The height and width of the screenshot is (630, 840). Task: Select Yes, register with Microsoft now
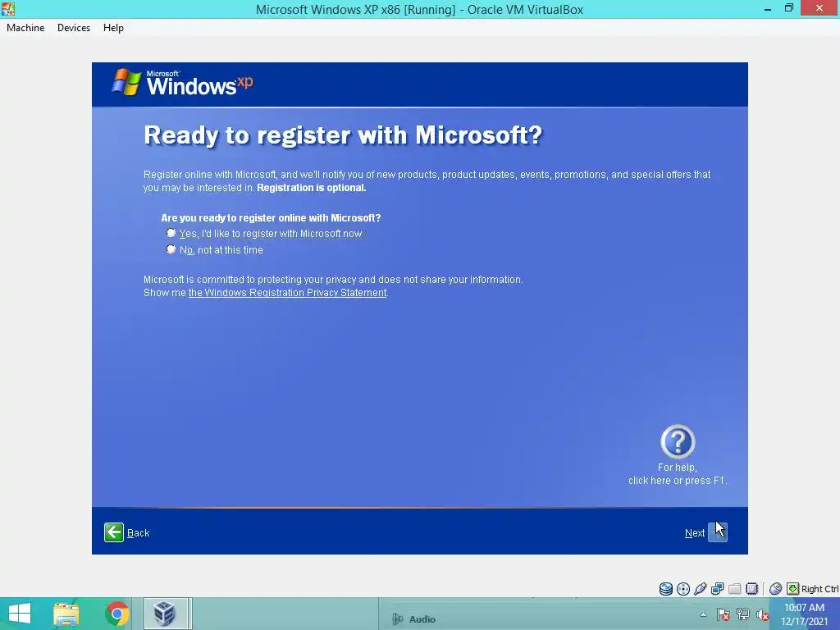coord(171,233)
